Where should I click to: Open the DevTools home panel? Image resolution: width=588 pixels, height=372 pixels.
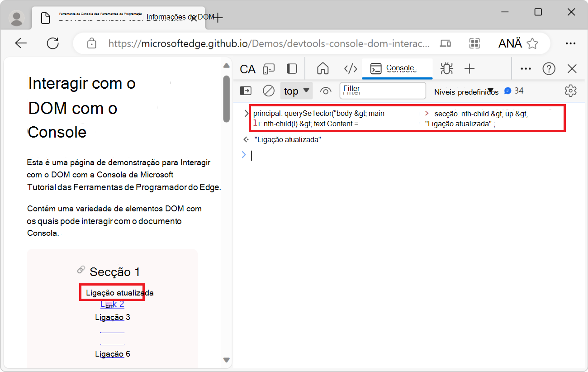322,69
